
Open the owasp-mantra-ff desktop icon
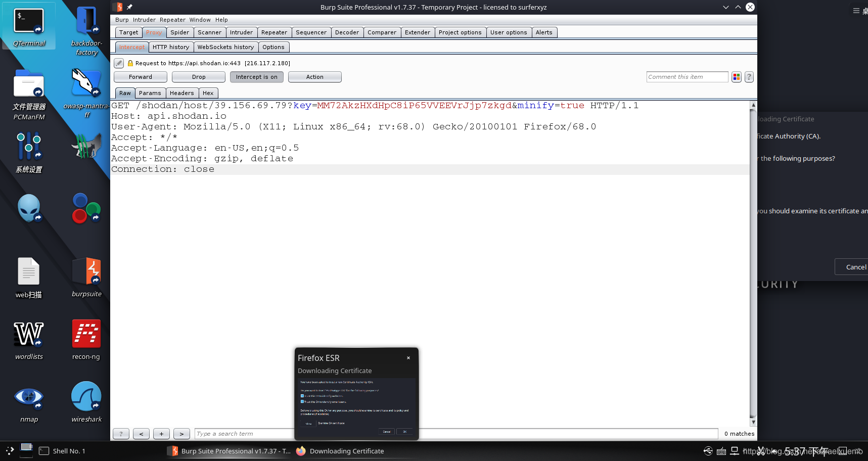(x=86, y=93)
